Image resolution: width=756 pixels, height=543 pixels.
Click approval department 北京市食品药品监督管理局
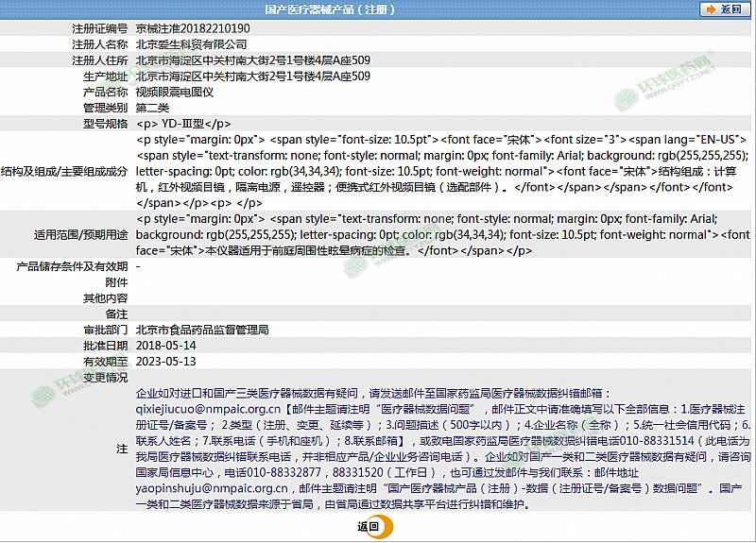[202, 330]
